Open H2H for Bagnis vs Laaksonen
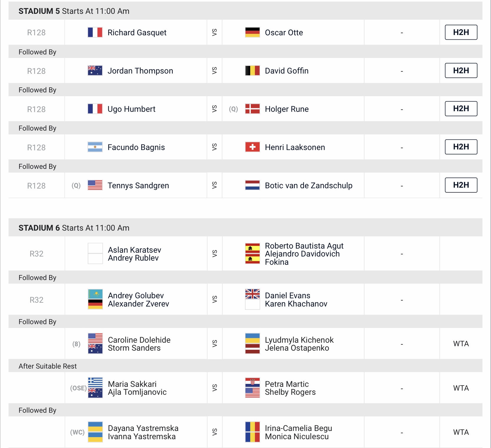 [x=461, y=147]
